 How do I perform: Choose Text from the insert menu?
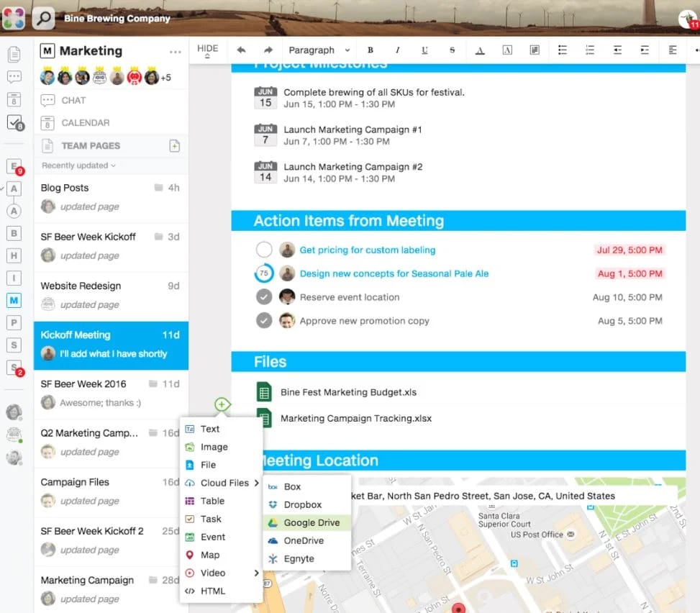[x=222, y=429]
